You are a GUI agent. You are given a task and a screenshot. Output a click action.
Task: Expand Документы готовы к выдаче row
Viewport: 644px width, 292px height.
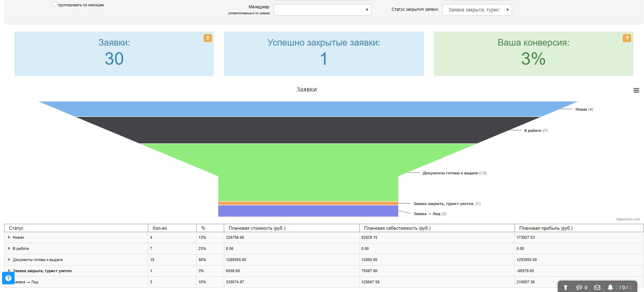[9, 260]
